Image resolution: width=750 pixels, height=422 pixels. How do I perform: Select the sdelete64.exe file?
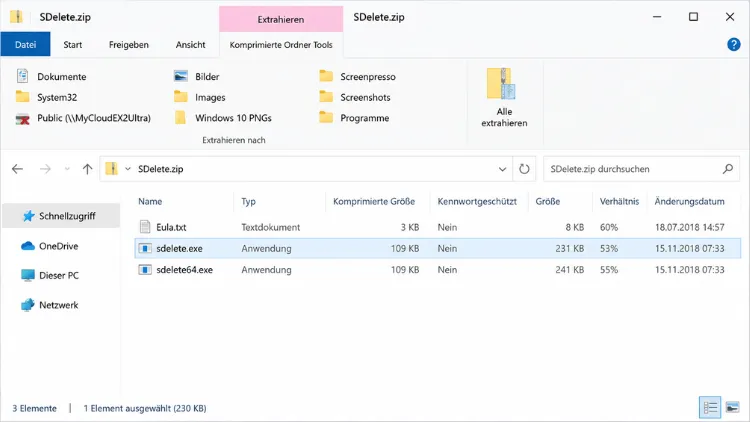tap(185, 269)
